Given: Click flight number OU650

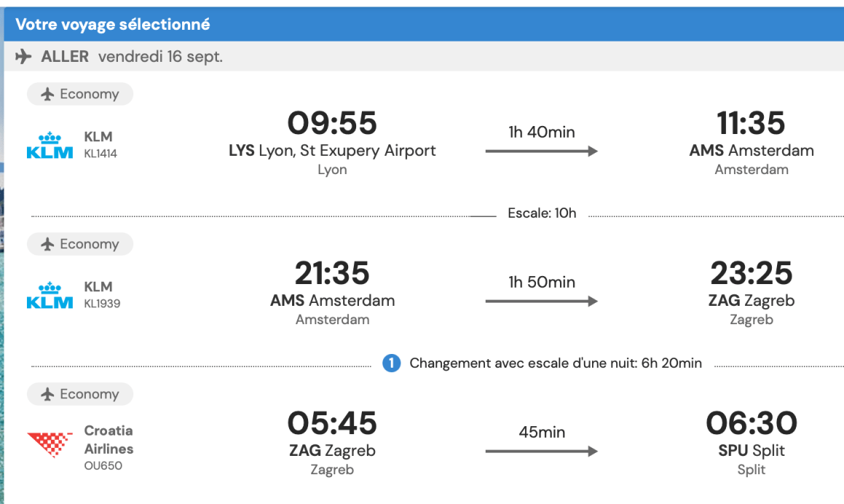Looking at the screenshot, I should (x=103, y=465).
